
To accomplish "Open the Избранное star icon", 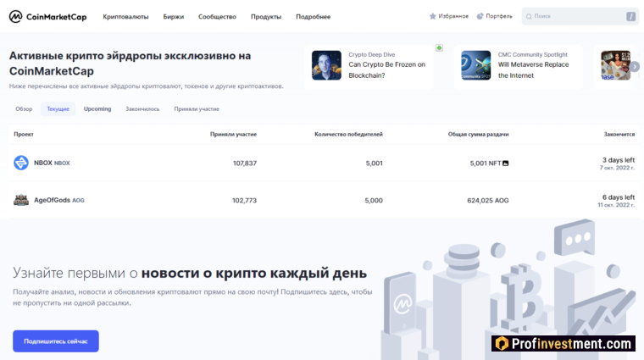I will click(432, 16).
